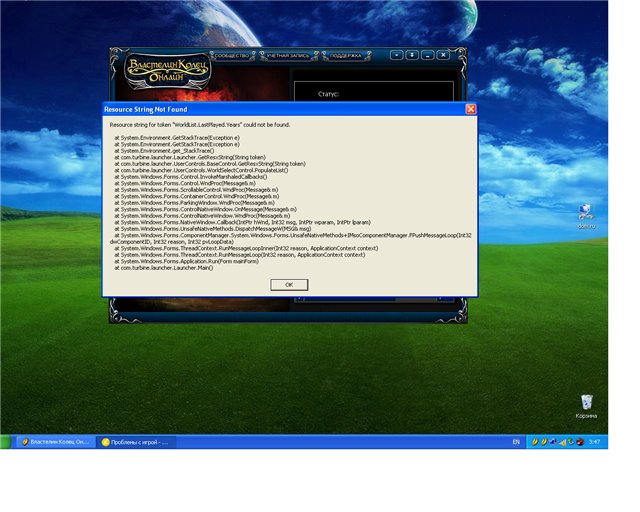This screenshot has width=640, height=512.
Task: Click the launcher's double-arrow options button
Action: [x=412, y=55]
